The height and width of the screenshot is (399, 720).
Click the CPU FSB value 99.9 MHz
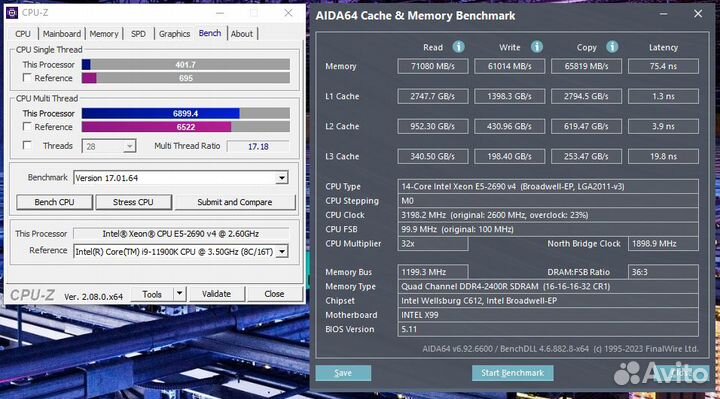pos(548,229)
